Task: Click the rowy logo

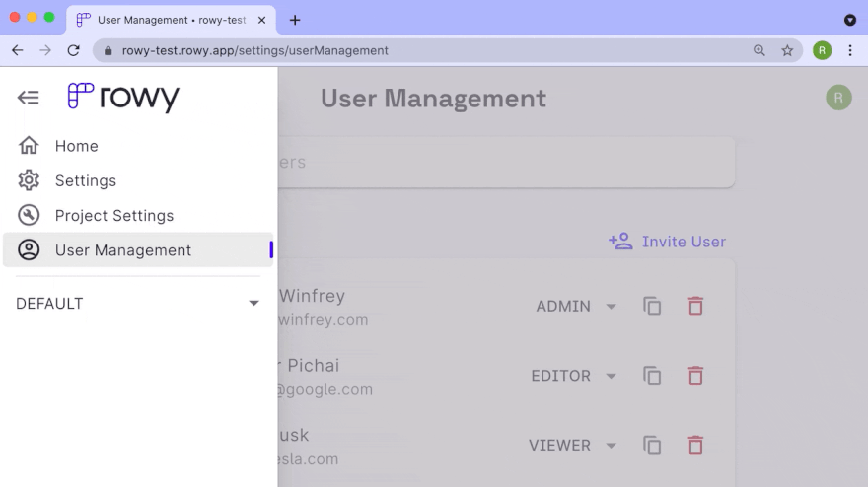Action: [123, 97]
